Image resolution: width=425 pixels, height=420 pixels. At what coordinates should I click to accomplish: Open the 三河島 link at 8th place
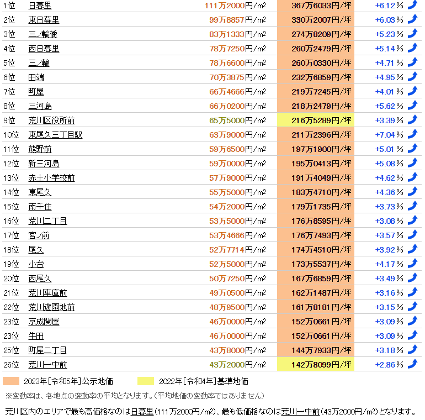pyautogui.click(x=40, y=106)
